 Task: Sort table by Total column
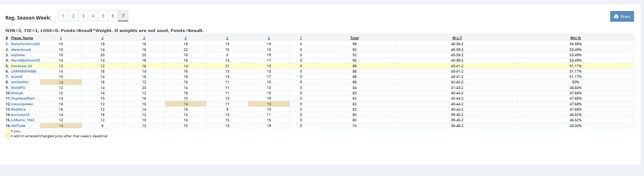[354, 38]
